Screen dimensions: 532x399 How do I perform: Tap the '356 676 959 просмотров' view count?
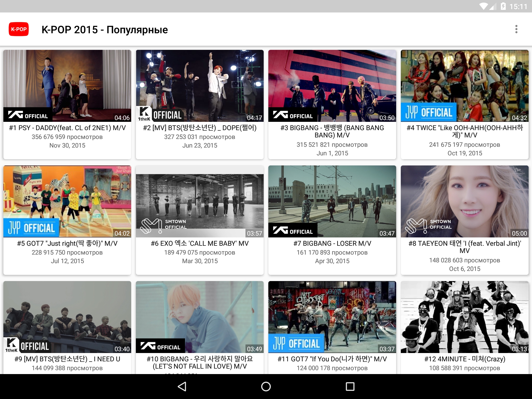coord(67,137)
